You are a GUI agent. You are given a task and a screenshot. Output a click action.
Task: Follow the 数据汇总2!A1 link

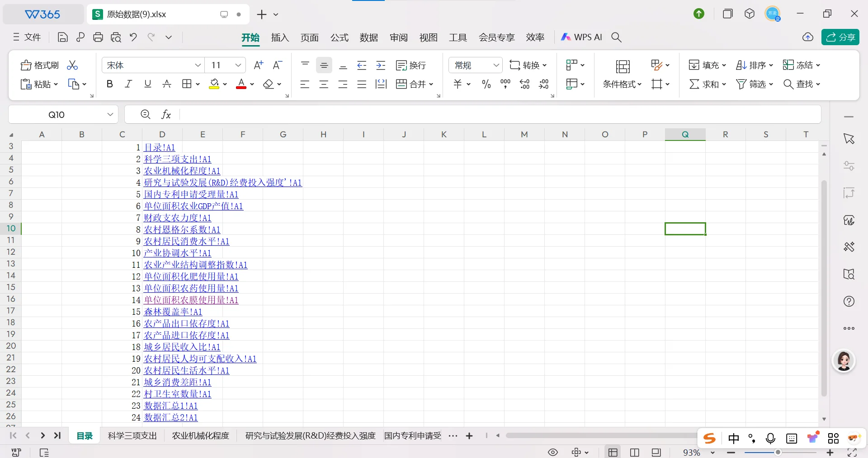pyautogui.click(x=170, y=417)
